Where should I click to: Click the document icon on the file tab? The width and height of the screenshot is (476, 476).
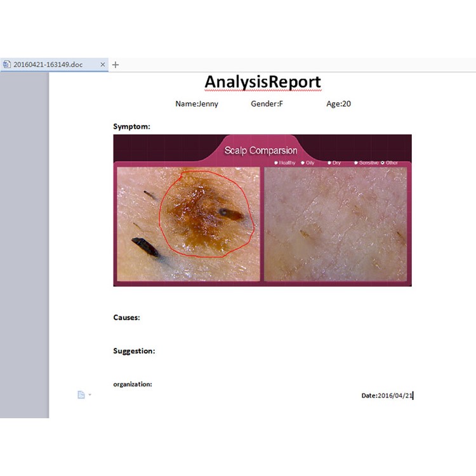point(7,64)
